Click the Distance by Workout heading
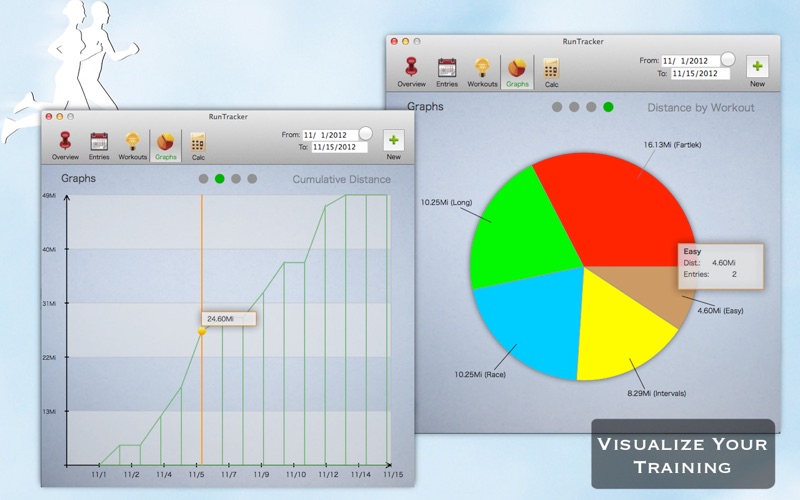 pyautogui.click(x=701, y=108)
